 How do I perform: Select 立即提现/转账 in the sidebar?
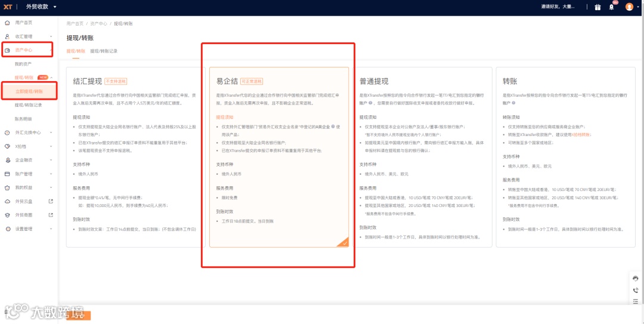(29, 91)
